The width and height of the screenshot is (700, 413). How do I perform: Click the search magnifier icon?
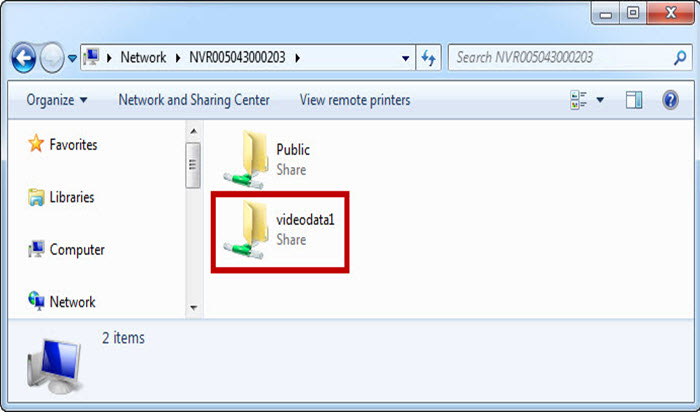click(680, 57)
